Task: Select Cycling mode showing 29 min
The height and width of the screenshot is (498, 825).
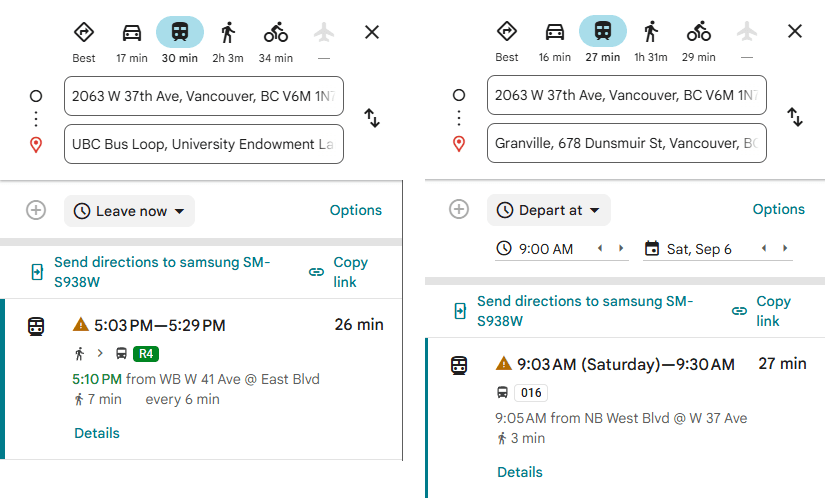Action: [699, 41]
